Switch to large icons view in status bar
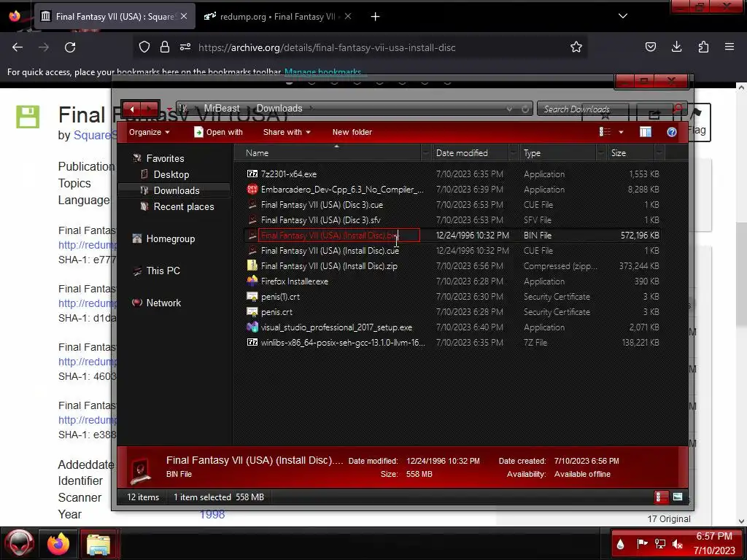 click(678, 497)
